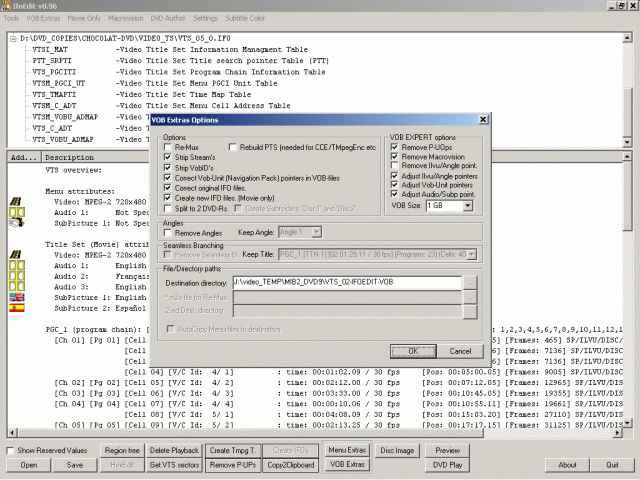Toggle Adjust Audio/Subp pointers checkbox
The width and height of the screenshot is (640, 480).
coord(394,194)
